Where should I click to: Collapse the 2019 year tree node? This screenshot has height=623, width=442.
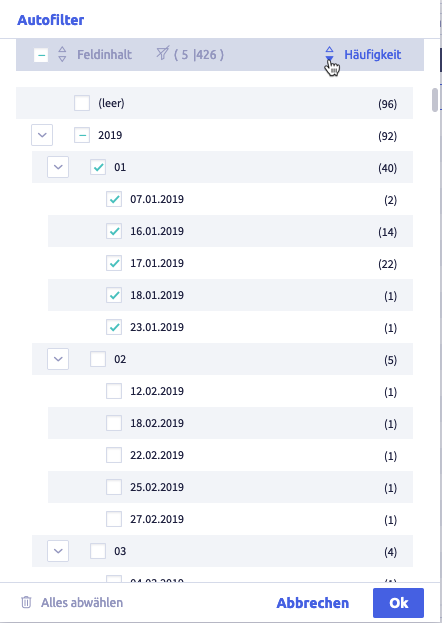(x=42, y=135)
